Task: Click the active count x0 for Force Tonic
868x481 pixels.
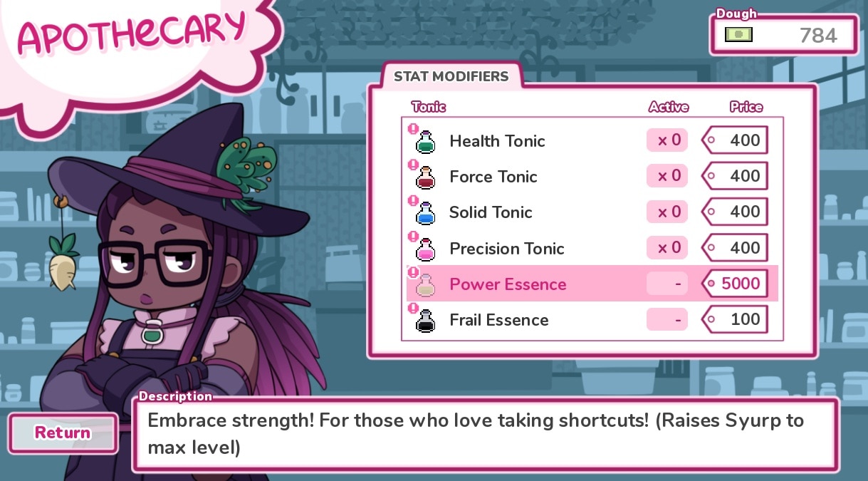Action: coord(667,176)
